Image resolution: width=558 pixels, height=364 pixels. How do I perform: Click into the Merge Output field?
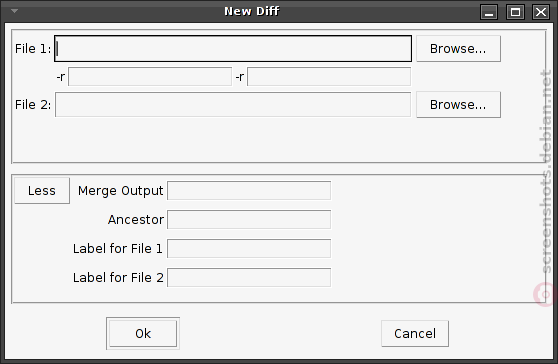click(249, 191)
